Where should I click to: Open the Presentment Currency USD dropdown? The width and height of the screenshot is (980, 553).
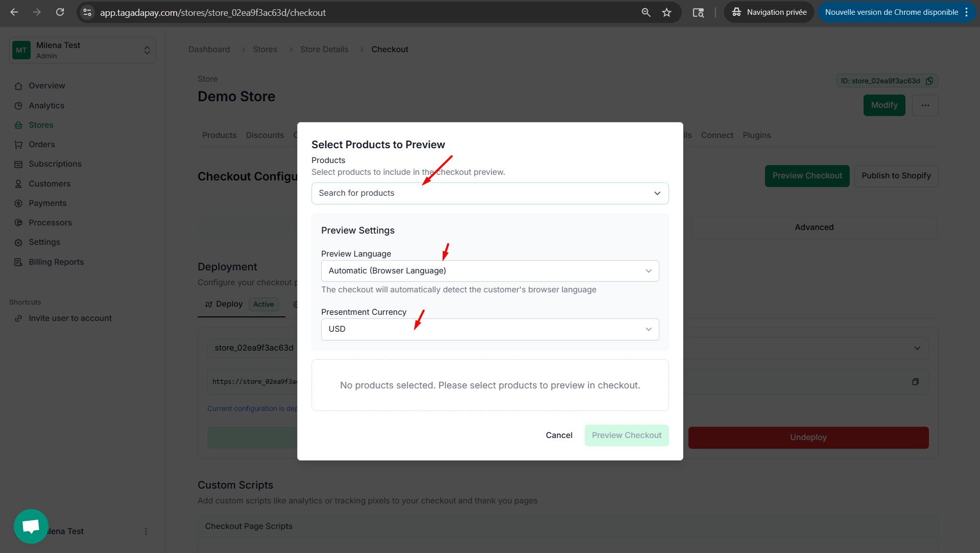[490, 329]
